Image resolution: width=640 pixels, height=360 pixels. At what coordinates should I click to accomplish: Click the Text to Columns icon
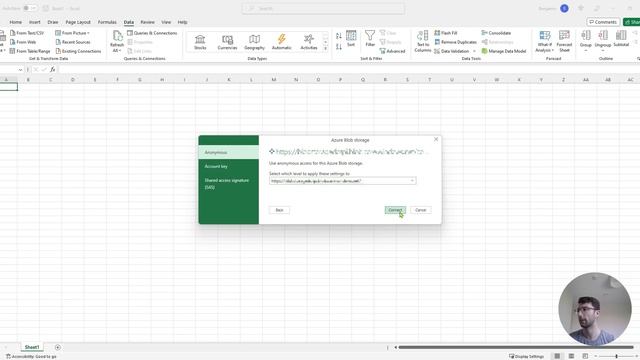pos(423,36)
